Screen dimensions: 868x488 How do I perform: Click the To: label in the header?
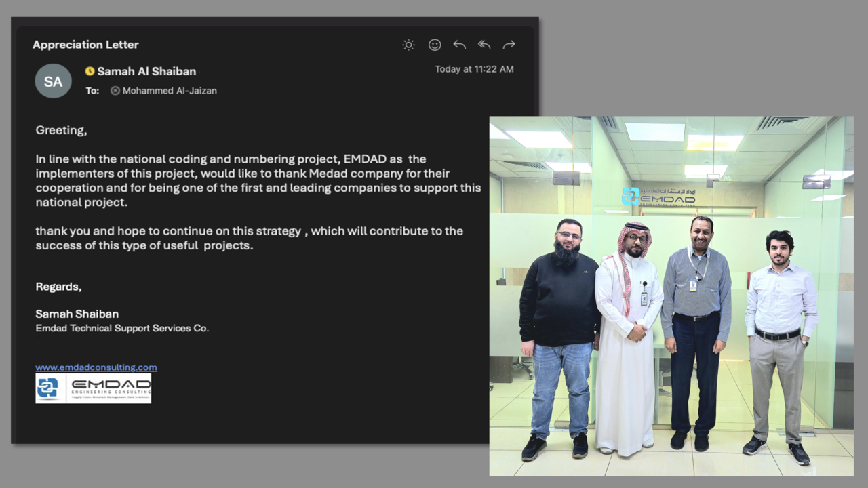click(x=92, y=90)
